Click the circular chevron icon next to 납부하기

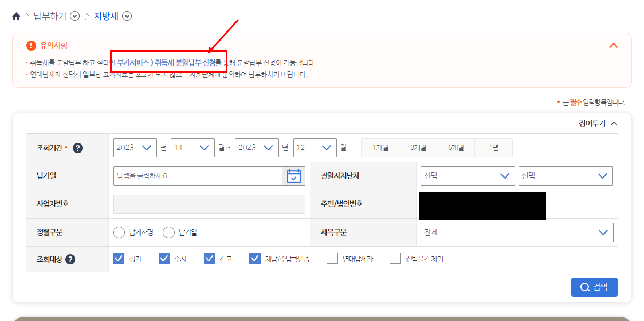click(x=75, y=16)
